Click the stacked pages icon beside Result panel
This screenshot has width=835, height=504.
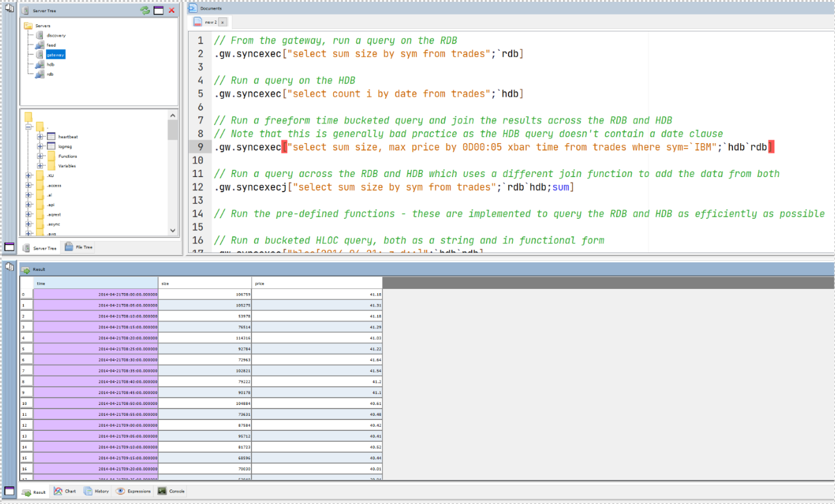tap(9, 266)
